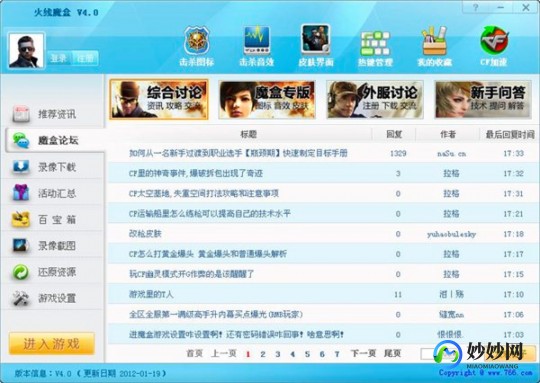Open the 魔盒专版 forum banner
540x383 pixels.
point(267,100)
